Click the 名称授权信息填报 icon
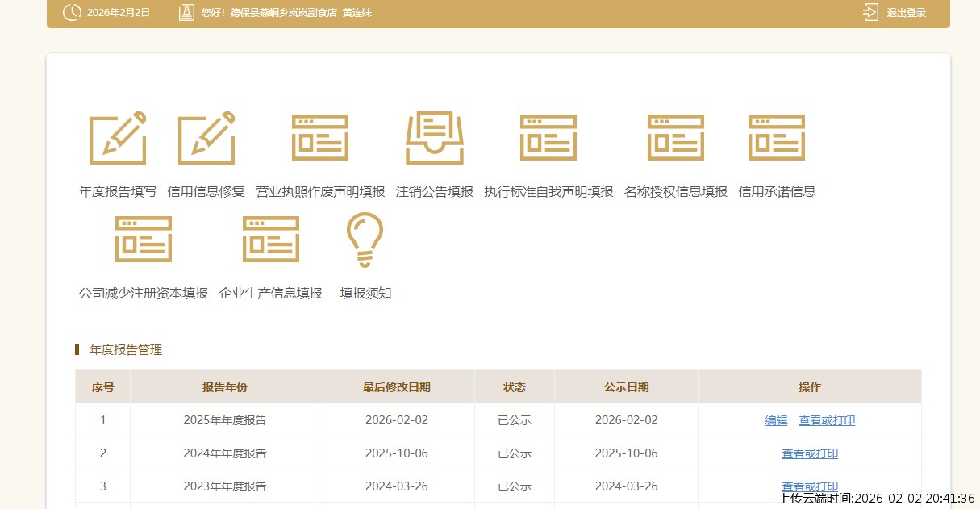Viewport: 980px width, 509px height. pos(676,138)
